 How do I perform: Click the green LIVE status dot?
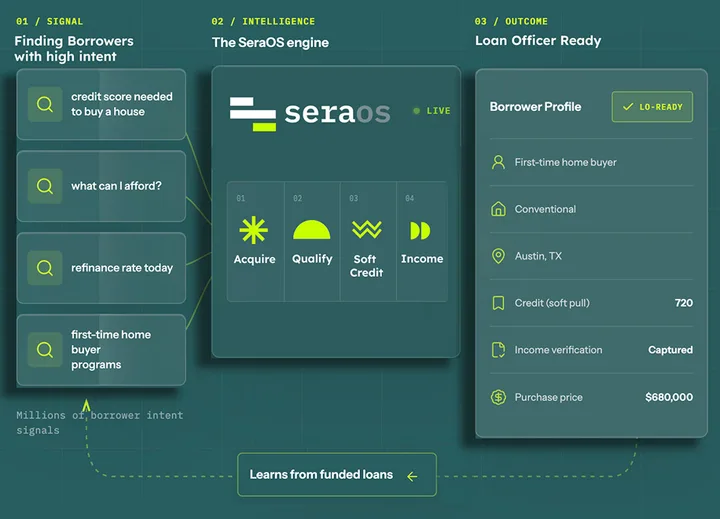click(x=416, y=111)
